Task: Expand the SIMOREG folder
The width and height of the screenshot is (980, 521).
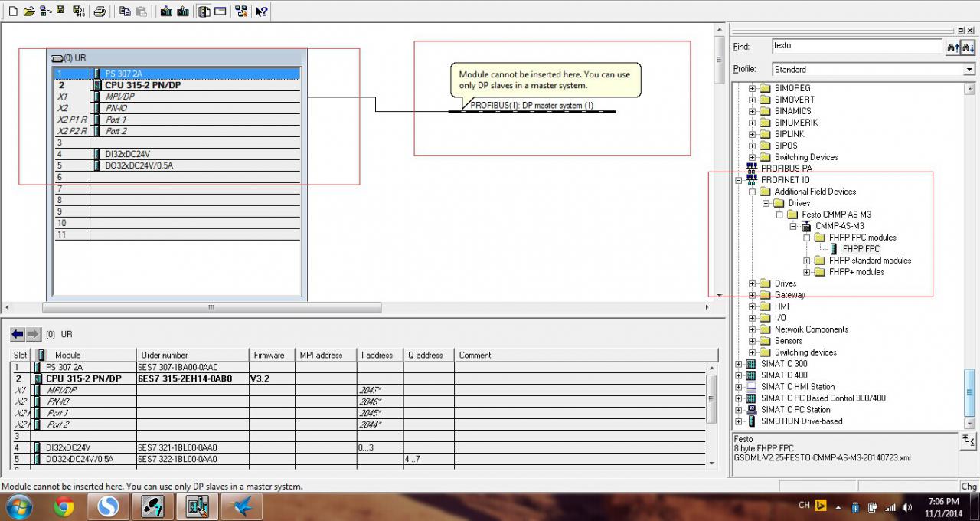Action: click(752, 88)
